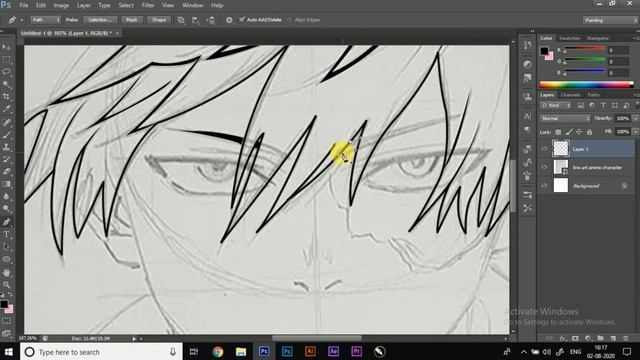Select the Zoom tool
The height and width of the screenshot is (360, 640).
6,285
